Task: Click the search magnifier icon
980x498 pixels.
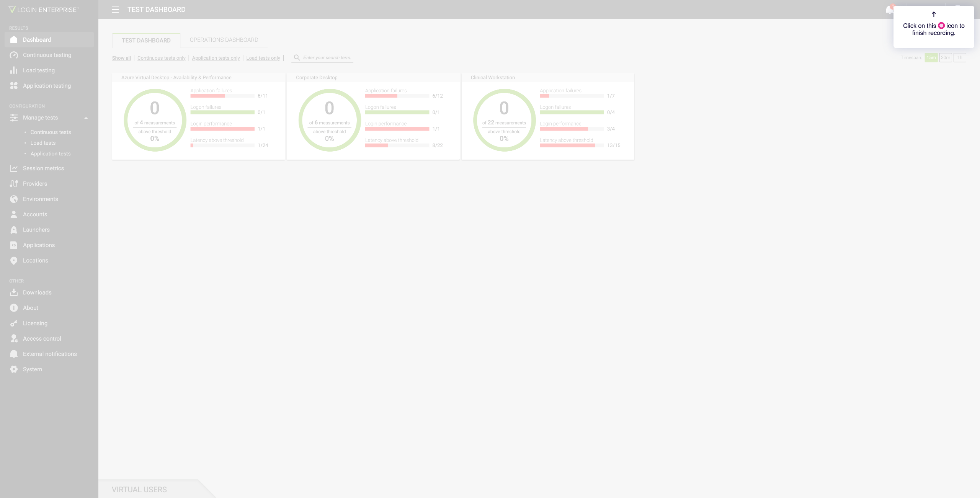Action: coord(297,58)
